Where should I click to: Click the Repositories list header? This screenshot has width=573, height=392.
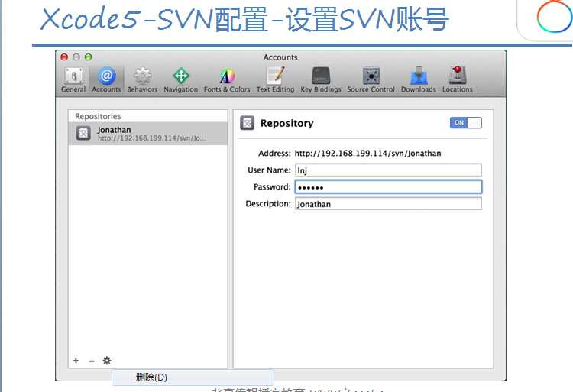(x=98, y=116)
